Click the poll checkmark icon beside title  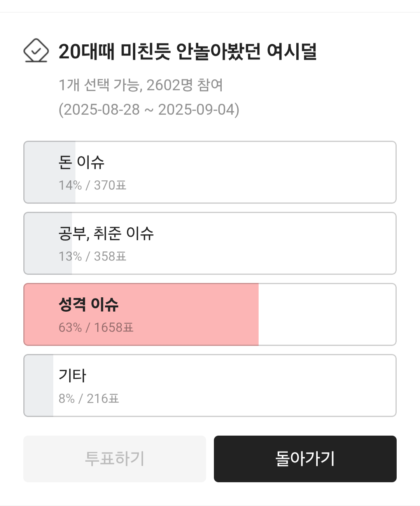coord(36,51)
